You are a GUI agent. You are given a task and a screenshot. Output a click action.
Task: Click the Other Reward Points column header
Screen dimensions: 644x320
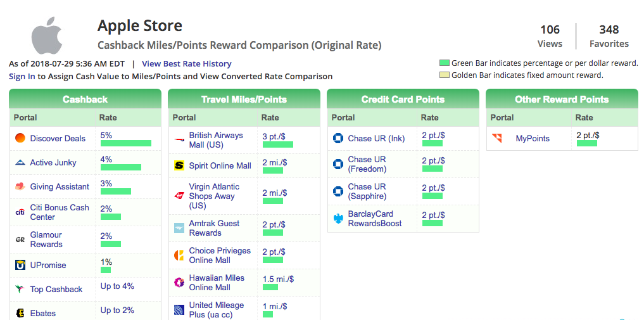pyautogui.click(x=562, y=99)
